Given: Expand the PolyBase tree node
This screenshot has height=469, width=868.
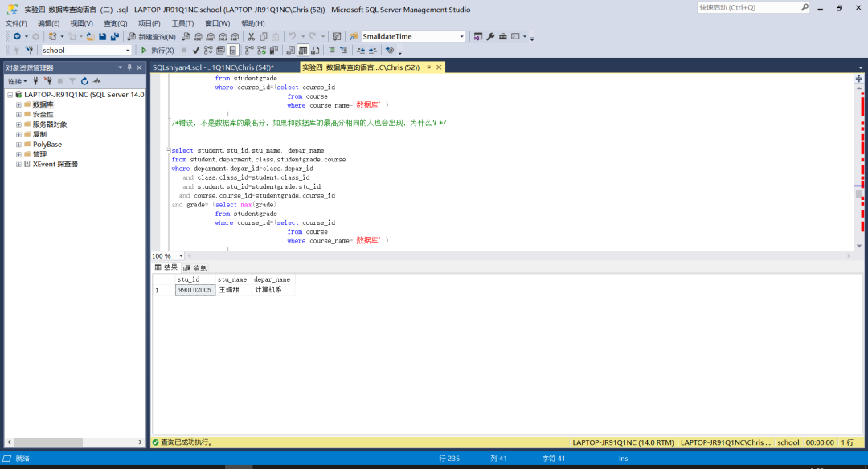Looking at the screenshot, I should coord(18,145).
